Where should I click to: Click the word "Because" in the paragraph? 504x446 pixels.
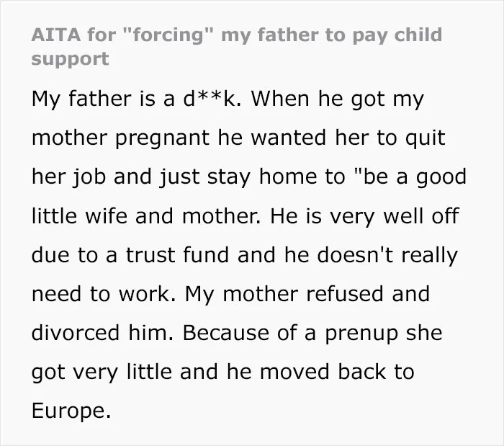point(225,332)
